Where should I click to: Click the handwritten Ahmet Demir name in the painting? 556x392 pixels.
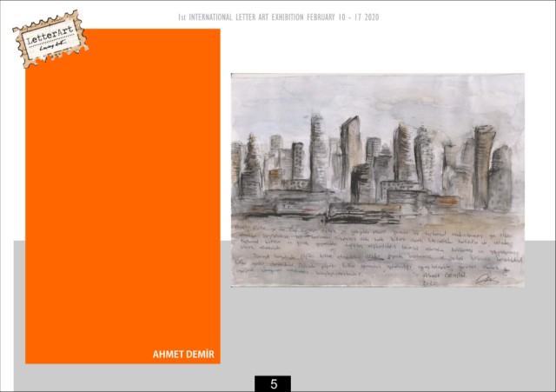444,275
